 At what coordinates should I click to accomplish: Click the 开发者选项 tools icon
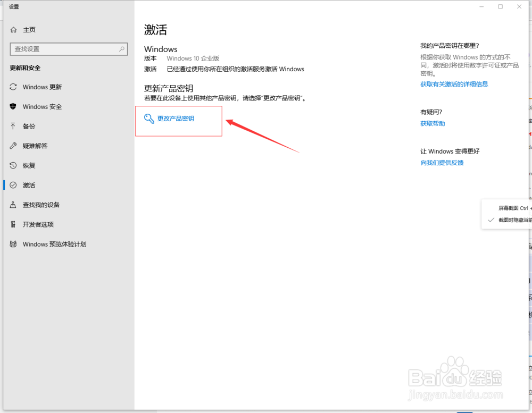(13, 224)
